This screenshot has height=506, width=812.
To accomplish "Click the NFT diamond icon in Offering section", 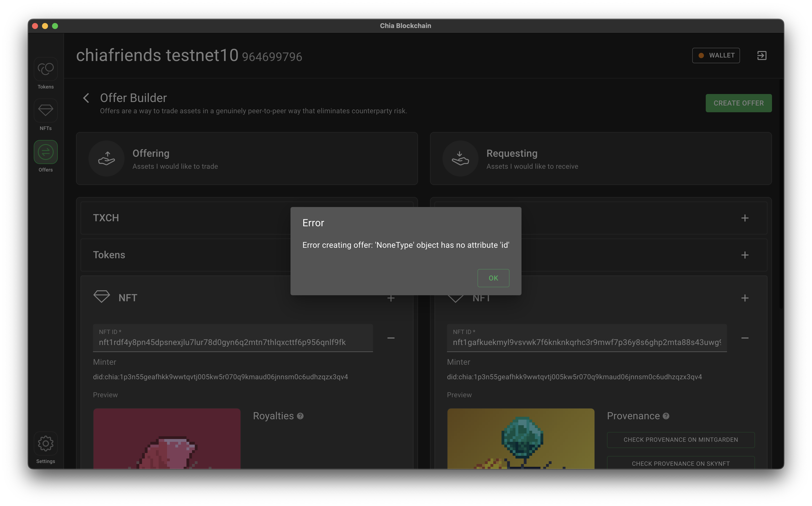I will pyautogui.click(x=101, y=297).
